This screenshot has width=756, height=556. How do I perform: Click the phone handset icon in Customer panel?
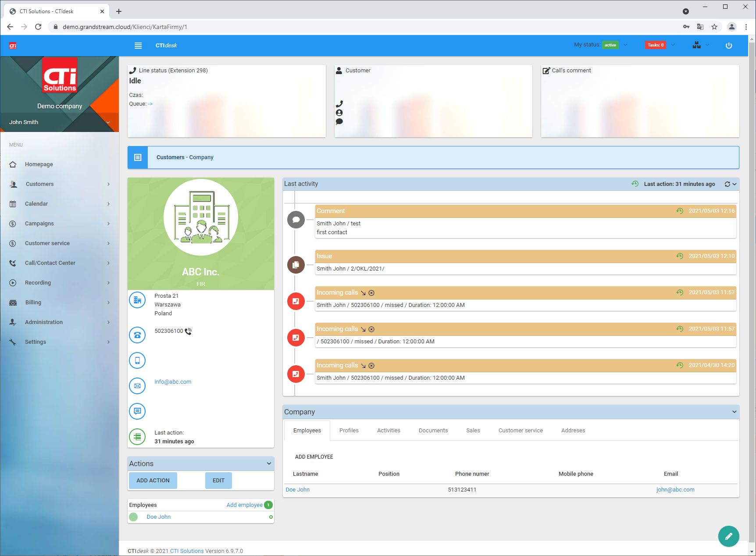(339, 104)
